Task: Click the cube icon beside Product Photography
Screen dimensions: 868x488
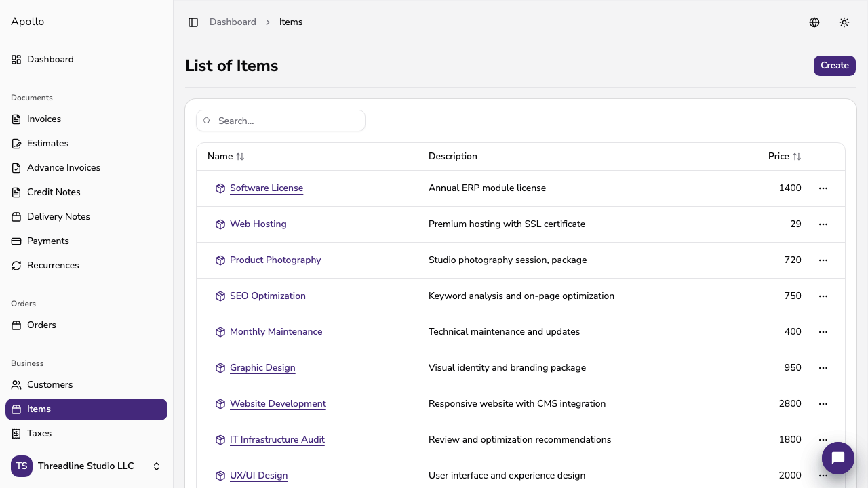Action: click(x=220, y=260)
